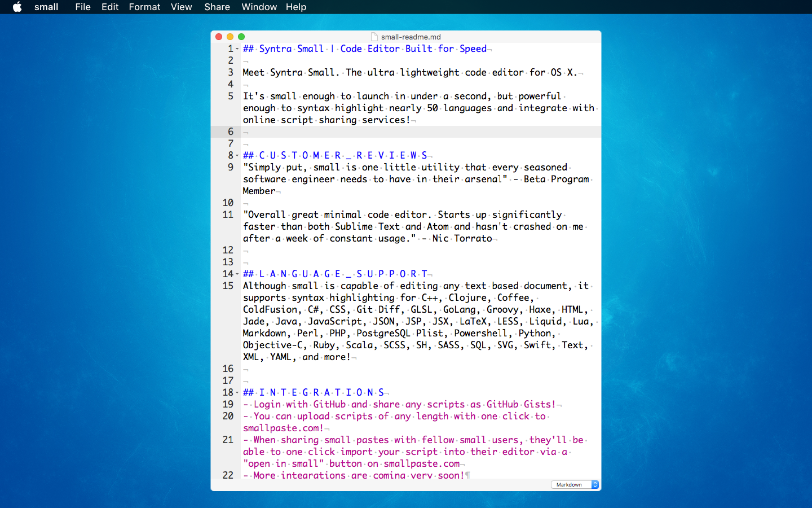The width and height of the screenshot is (812, 508).
Task: Zoom the editor window with the green button
Action: click(241, 37)
